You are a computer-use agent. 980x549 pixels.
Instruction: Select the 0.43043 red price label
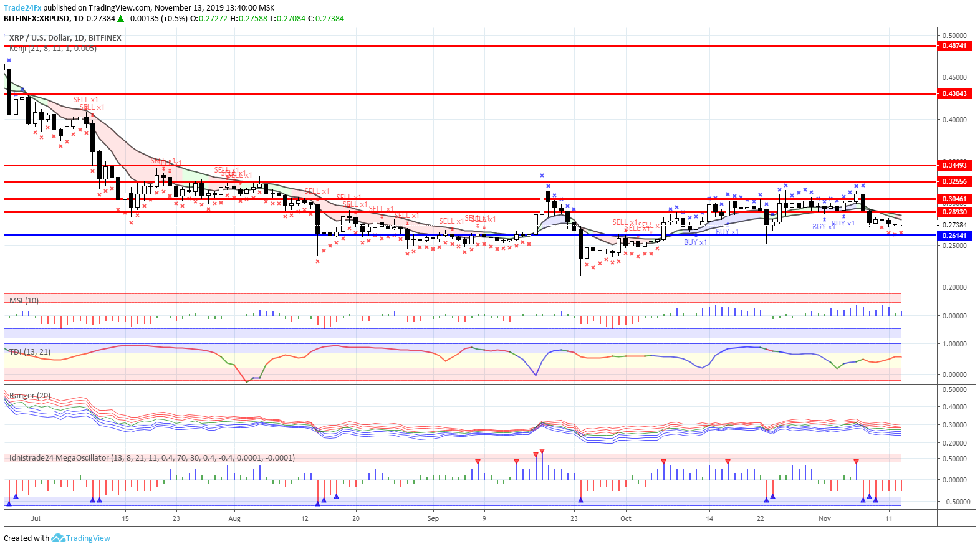click(x=954, y=94)
